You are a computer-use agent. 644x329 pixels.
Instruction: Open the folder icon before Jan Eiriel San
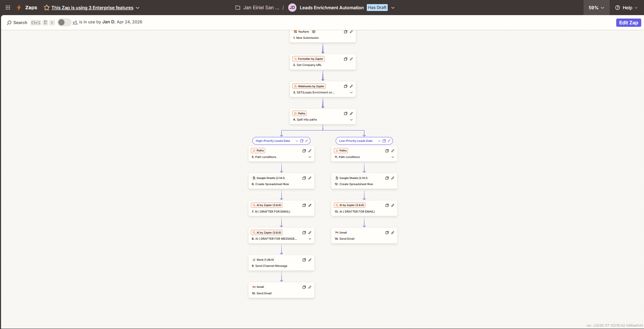click(237, 8)
